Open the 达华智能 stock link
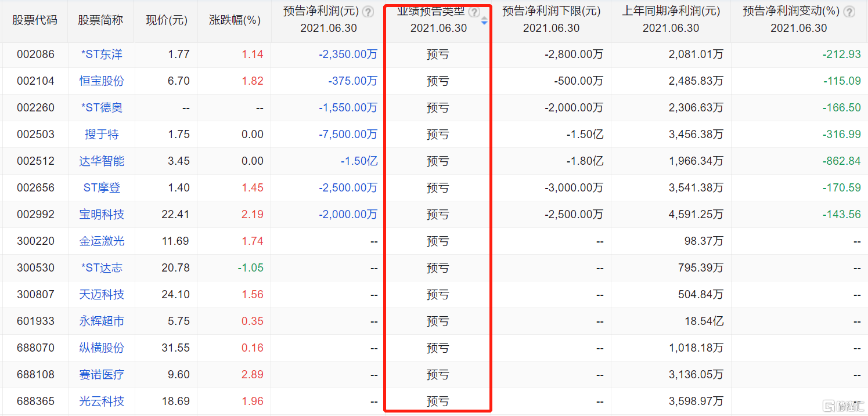The width and height of the screenshot is (868, 416). pos(102,161)
